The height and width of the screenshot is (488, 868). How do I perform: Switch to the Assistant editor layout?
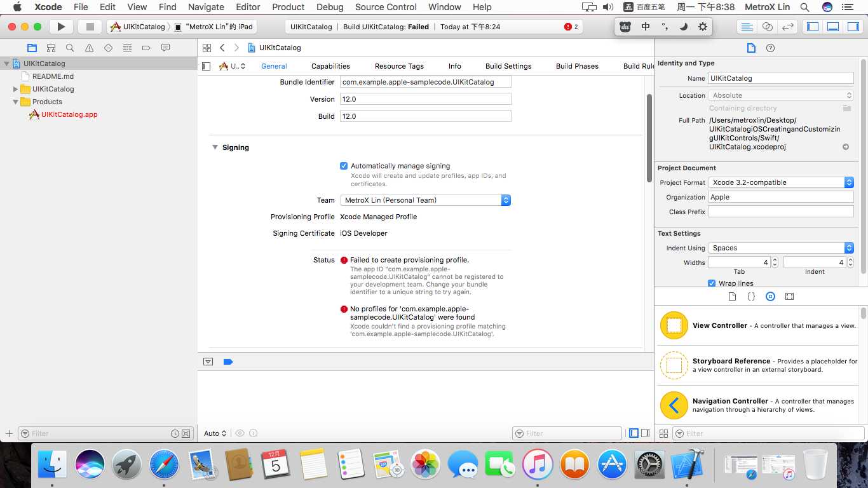click(768, 27)
